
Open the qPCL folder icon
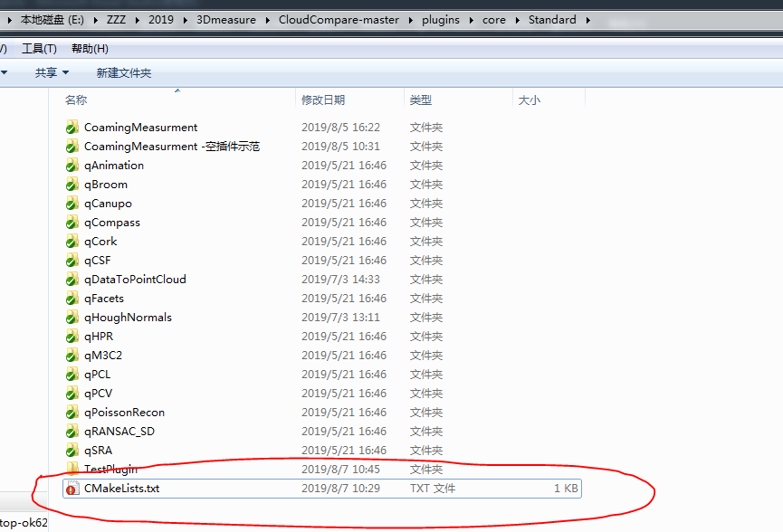point(72,374)
